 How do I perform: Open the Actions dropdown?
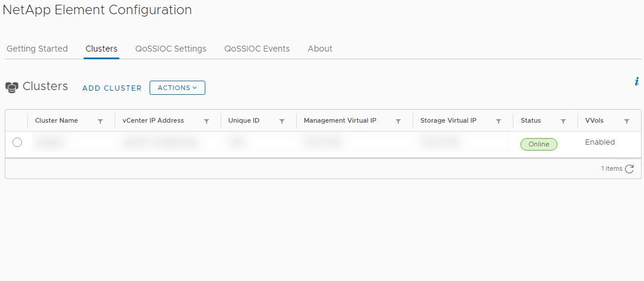coord(177,88)
